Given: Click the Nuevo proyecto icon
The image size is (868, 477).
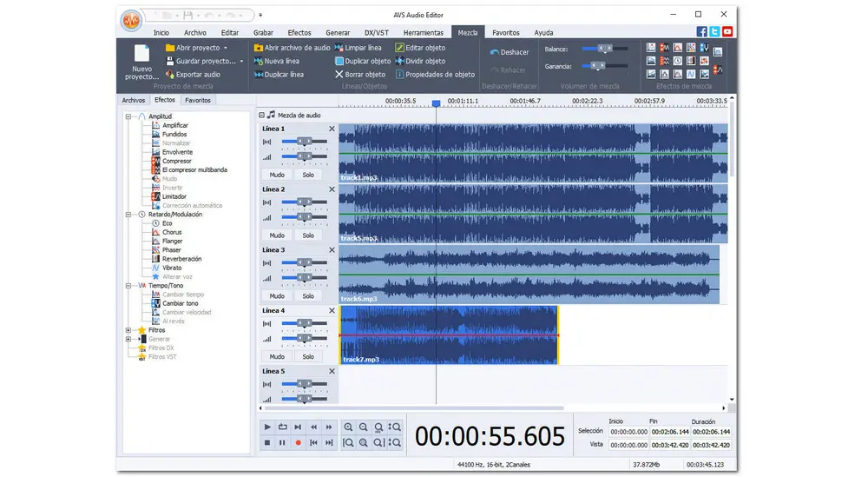Looking at the screenshot, I should pyautogui.click(x=141, y=53).
